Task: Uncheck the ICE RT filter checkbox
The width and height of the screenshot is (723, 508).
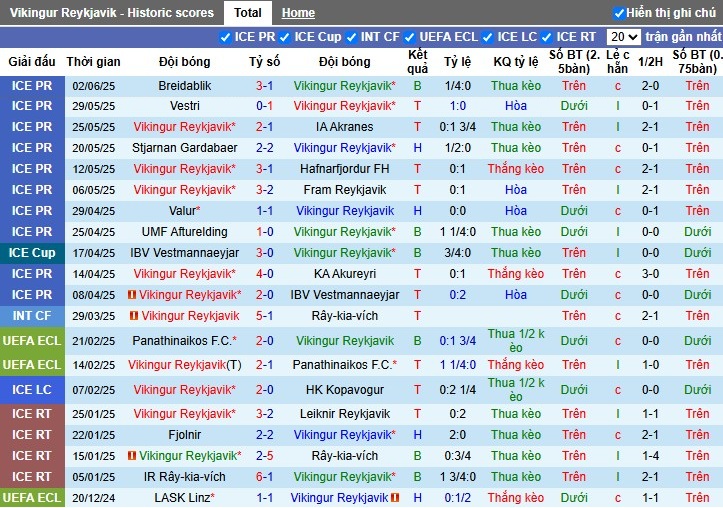Action: click(x=546, y=37)
